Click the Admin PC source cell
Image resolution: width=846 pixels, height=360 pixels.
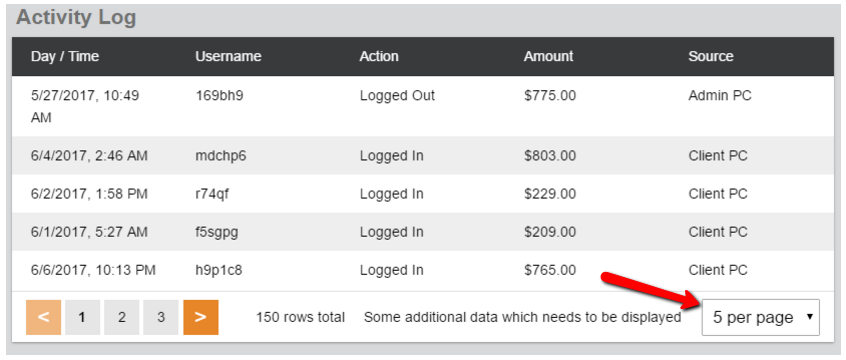720,96
